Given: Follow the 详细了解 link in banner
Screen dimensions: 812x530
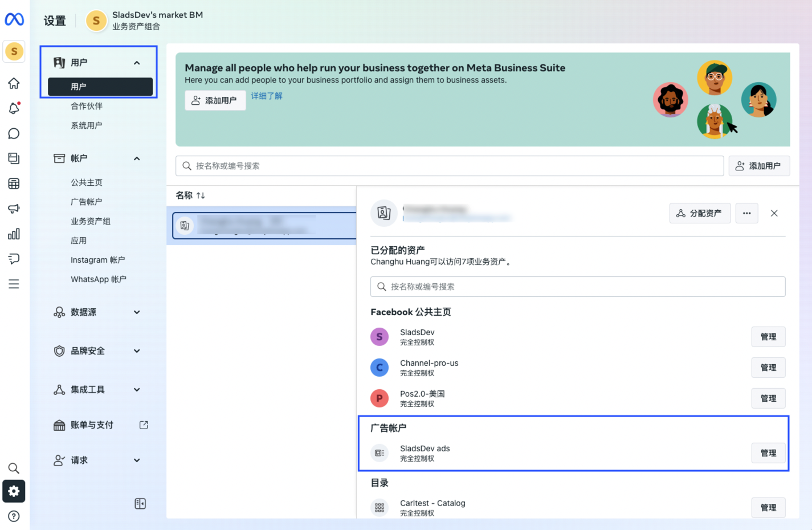Looking at the screenshot, I should pyautogui.click(x=267, y=96).
